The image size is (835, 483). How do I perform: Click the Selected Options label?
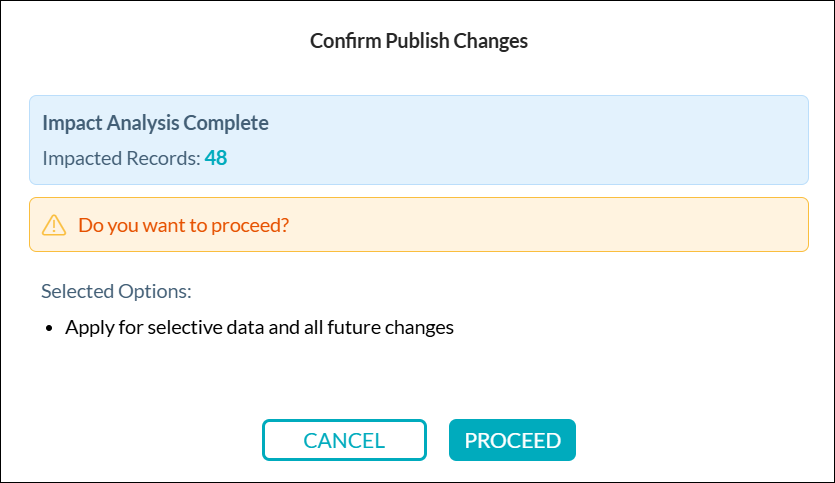[x=116, y=292]
